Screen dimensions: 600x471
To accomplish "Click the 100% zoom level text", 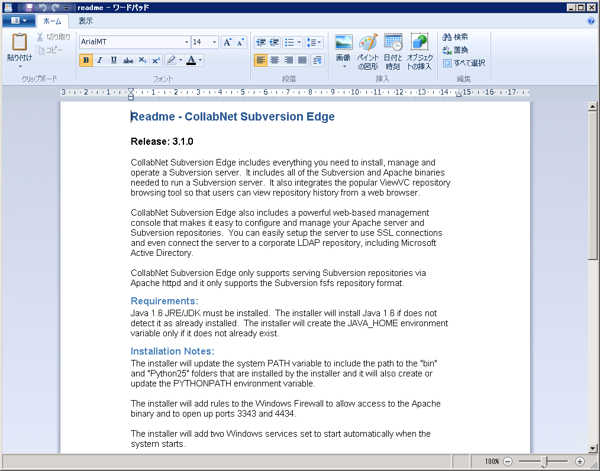I will pos(492,461).
